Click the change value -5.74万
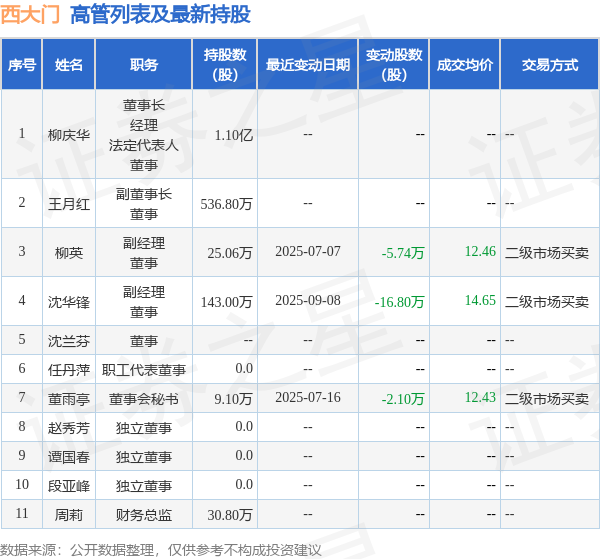The width and height of the screenshot is (600, 559). click(x=403, y=253)
